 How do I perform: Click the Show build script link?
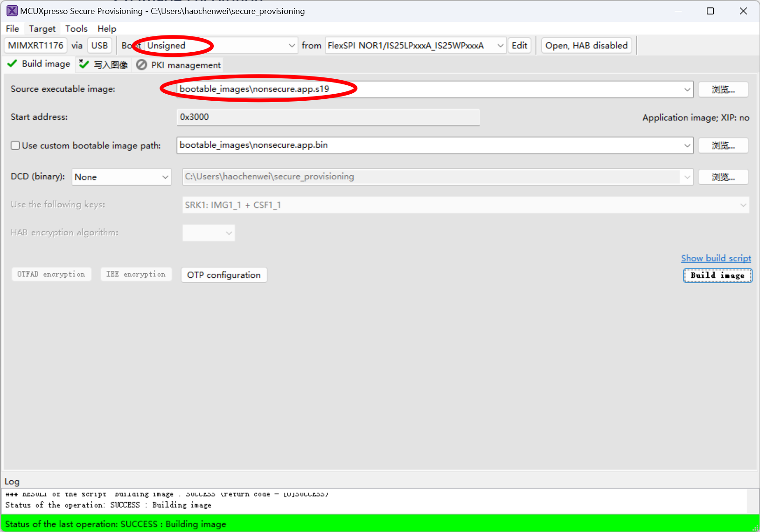[x=716, y=258]
